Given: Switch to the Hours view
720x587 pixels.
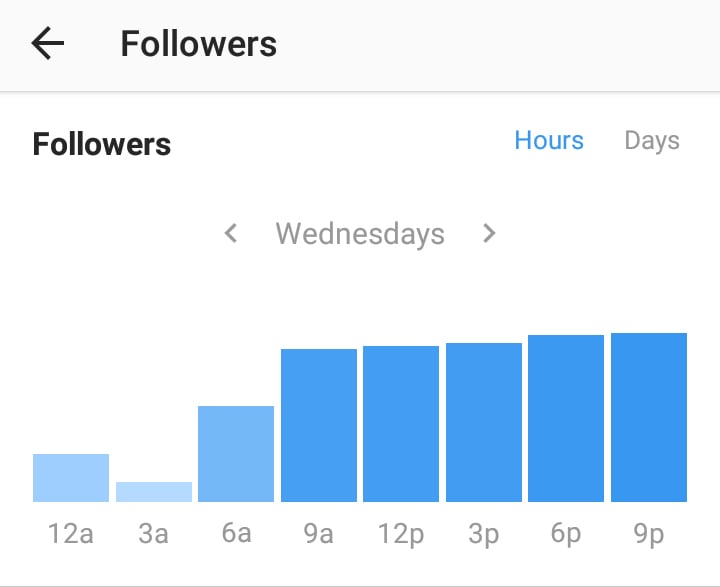Looking at the screenshot, I should point(549,141).
